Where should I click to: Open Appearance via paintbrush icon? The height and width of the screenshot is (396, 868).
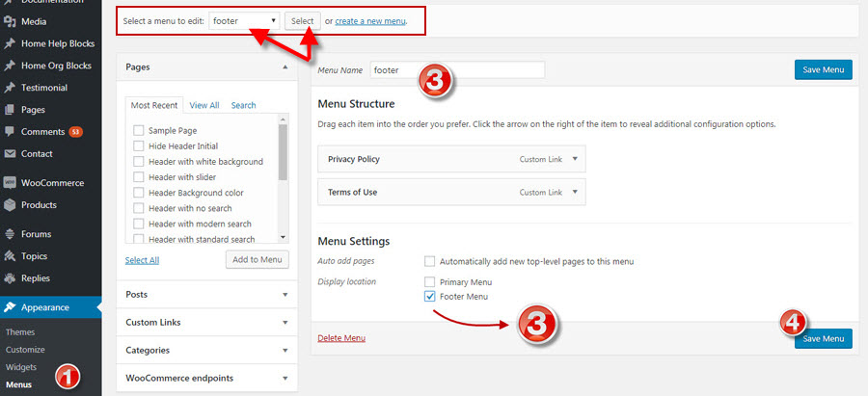(10, 307)
